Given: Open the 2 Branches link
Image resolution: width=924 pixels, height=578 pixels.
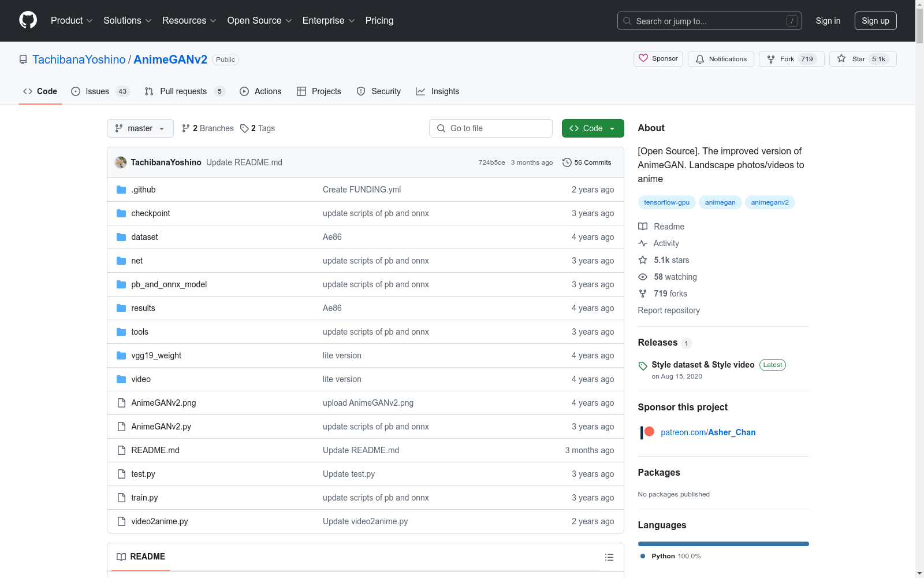Looking at the screenshot, I should (208, 128).
